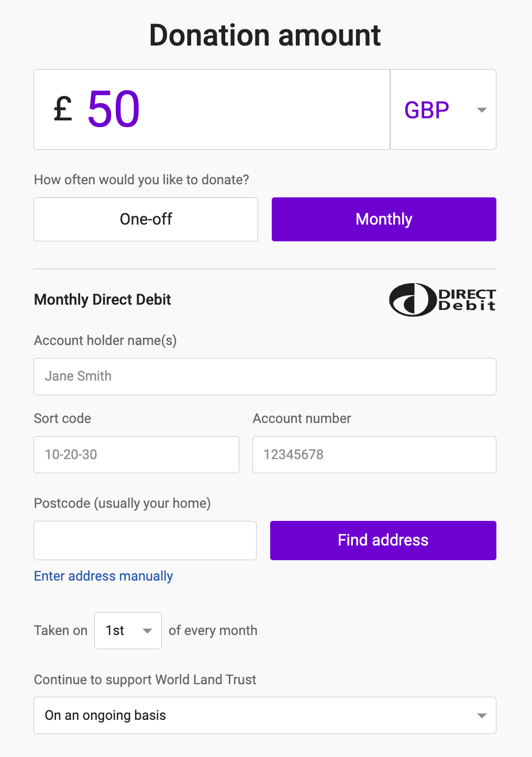
Task: Click Enter address manually link
Action: 104,576
